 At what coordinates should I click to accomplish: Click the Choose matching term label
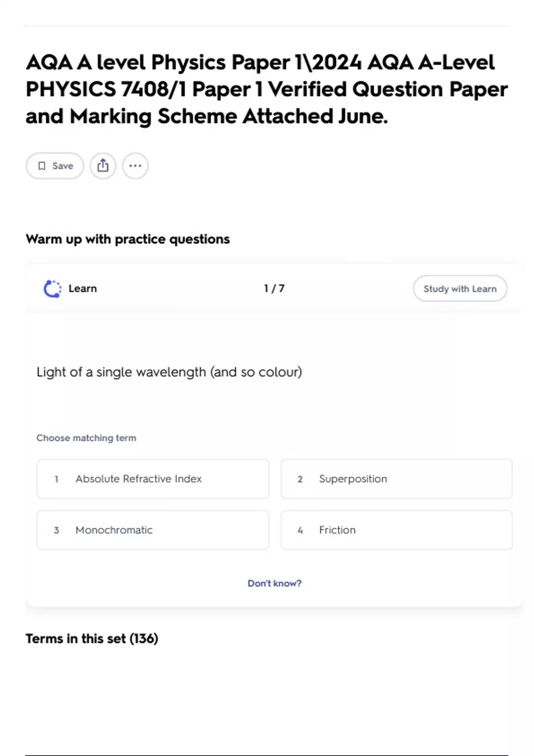(x=86, y=438)
